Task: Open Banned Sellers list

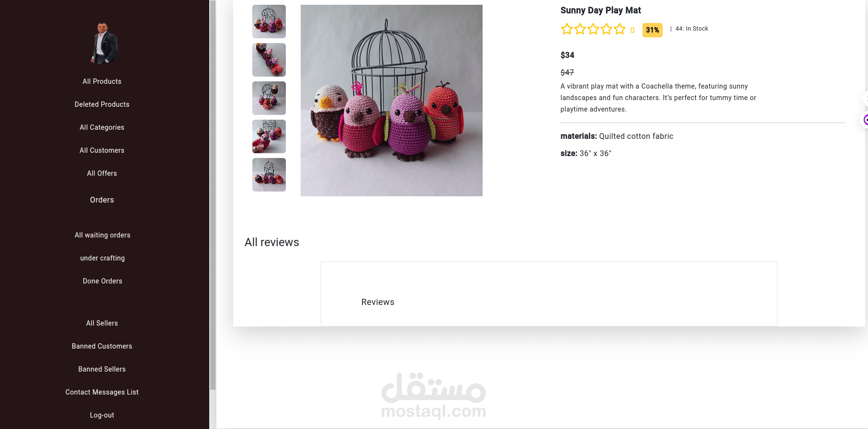Action: click(102, 369)
